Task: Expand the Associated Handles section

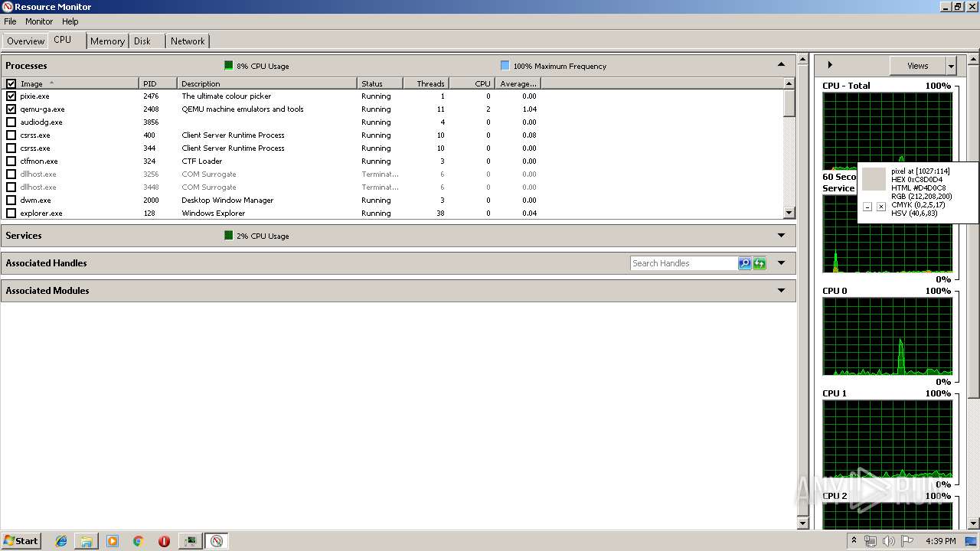Action: click(x=781, y=263)
